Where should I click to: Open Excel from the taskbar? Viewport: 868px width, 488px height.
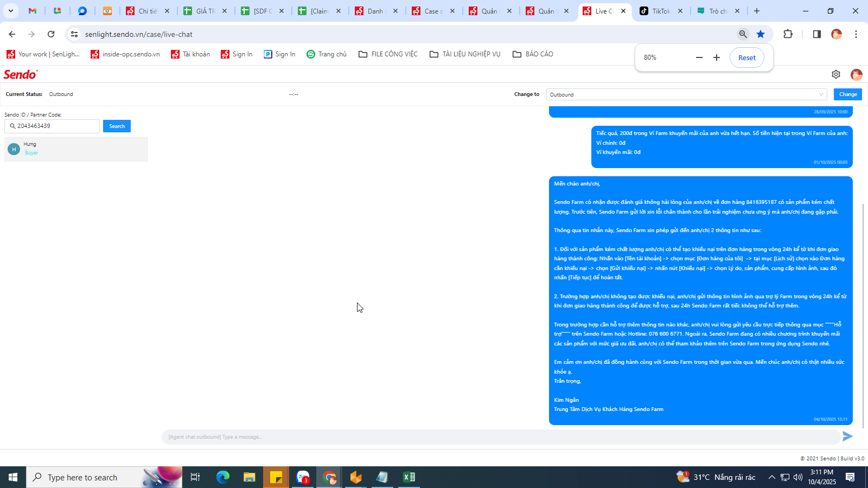point(409,477)
